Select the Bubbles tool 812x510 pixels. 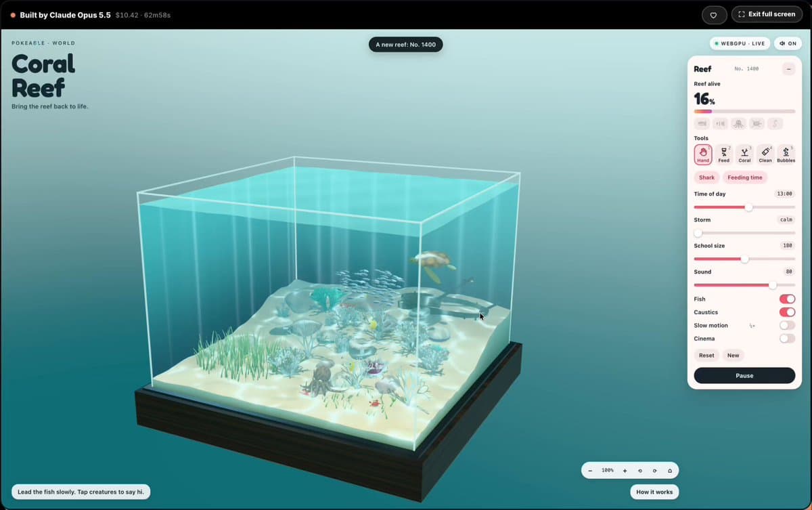(786, 154)
